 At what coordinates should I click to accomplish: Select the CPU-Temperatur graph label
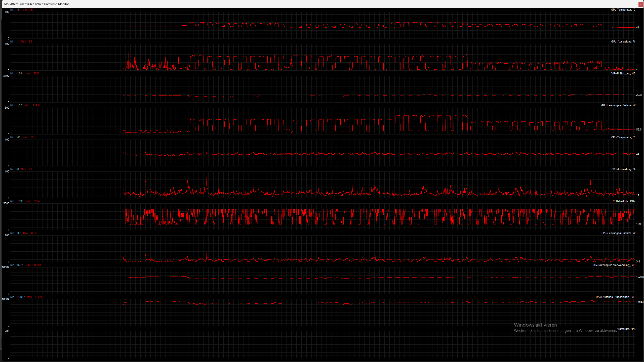click(623, 138)
